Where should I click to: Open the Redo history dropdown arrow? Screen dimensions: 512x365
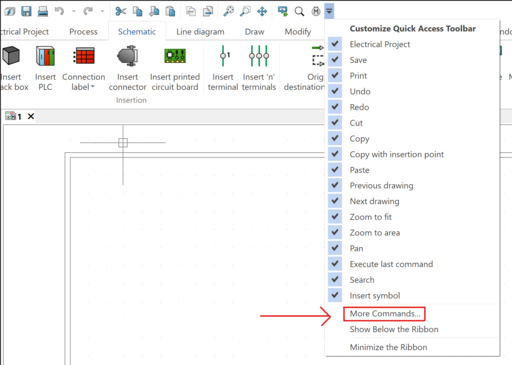(x=102, y=11)
